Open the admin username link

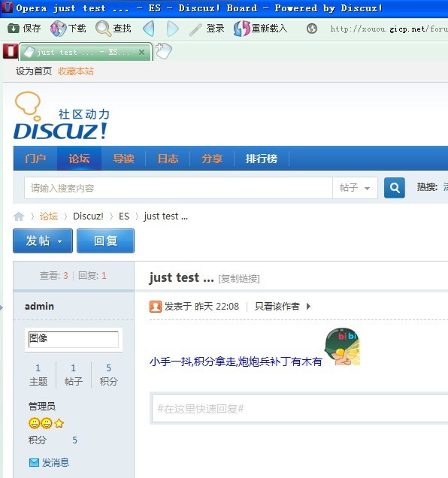click(x=39, y=306)
